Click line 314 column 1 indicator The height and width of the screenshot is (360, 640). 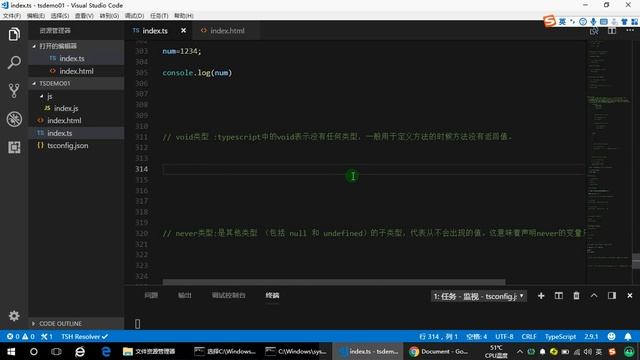pos(438,336)
